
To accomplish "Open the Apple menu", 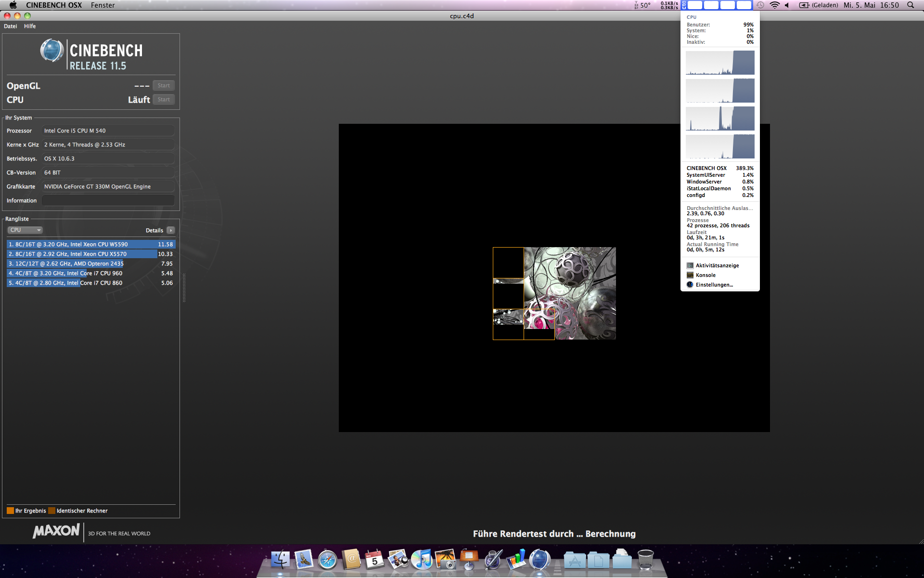I will pos(13,5).
